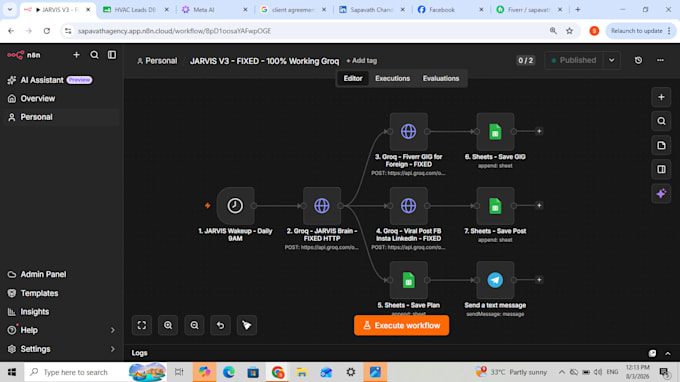The image size is (680, 382).
Task: Open File Explorer from taskbar
Action: click(x=302, y=372)
